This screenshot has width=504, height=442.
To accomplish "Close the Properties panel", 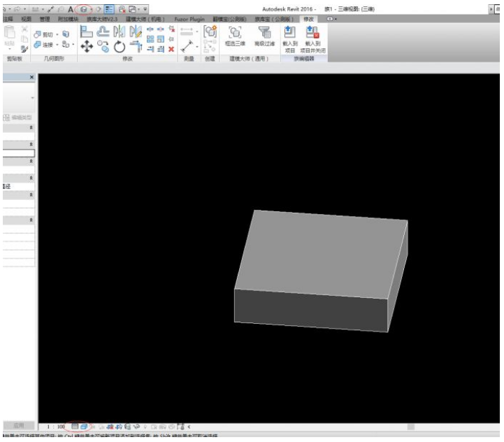I will [x=31, y=78].
